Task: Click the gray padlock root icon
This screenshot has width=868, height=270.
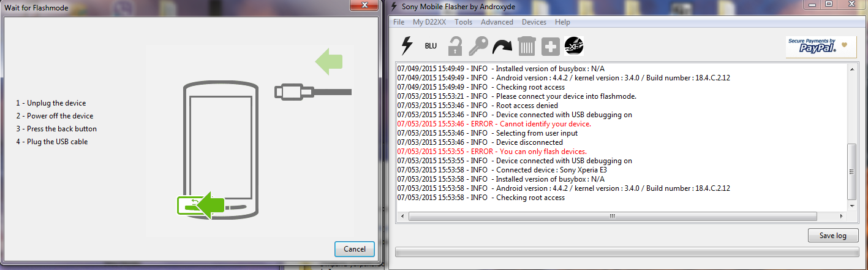Action: click(x=455, y=46)
